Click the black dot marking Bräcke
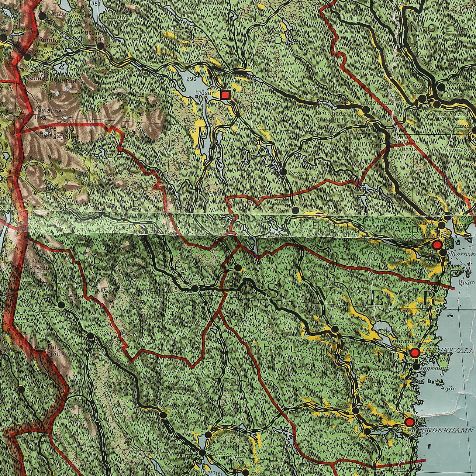 (283, 172)
